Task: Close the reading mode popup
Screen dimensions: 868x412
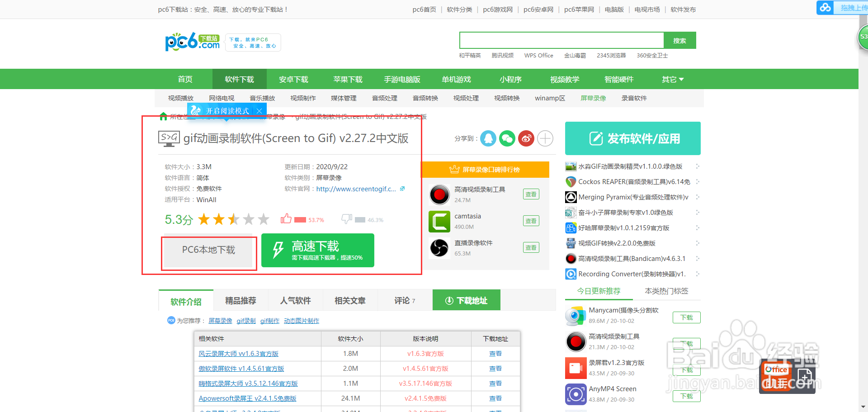Action: (x=259, y=111)
